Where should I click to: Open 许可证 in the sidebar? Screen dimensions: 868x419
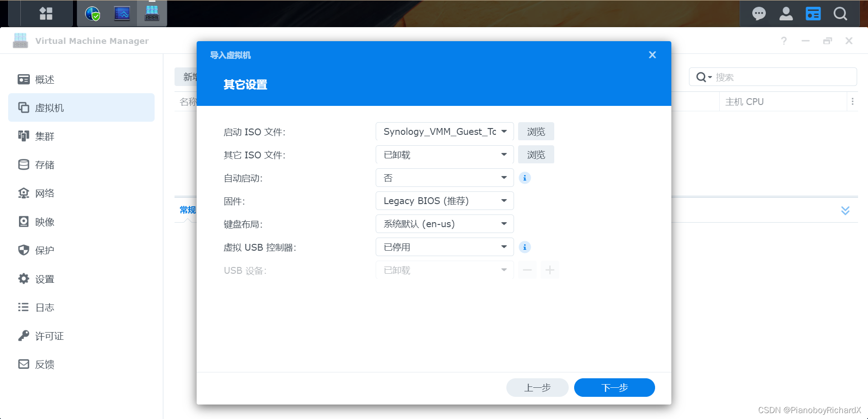[81, 336]
